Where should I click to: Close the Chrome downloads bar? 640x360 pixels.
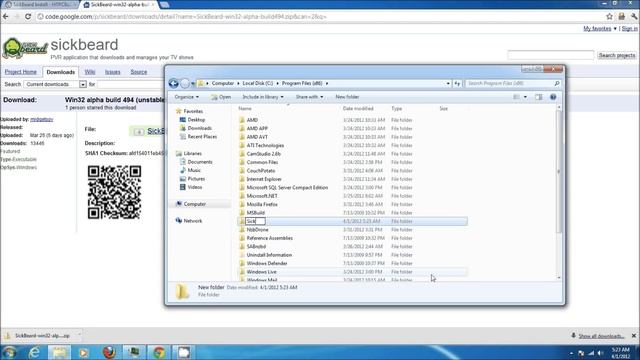634,336
